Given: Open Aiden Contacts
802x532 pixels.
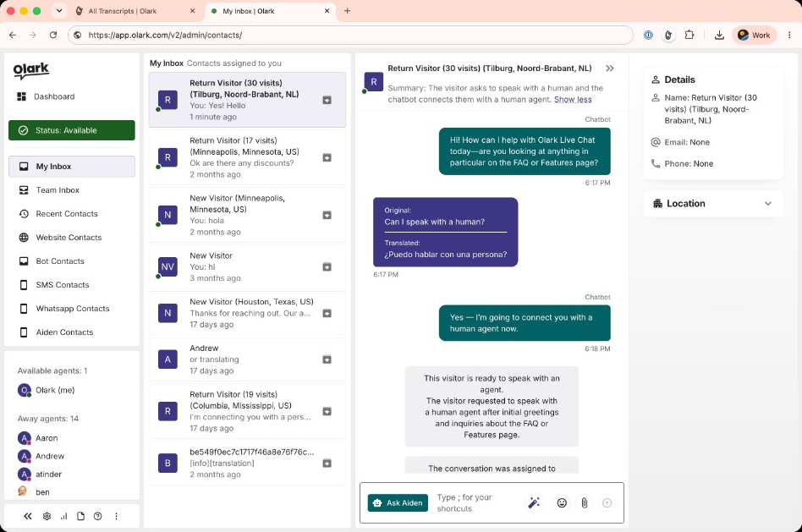Looking at the screenshot, I should pos(64,332).
